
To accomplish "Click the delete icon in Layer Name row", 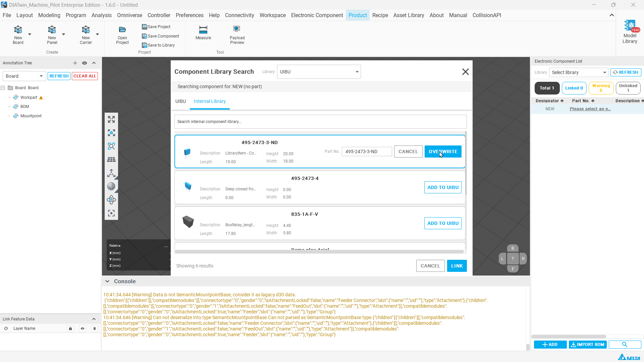I will tap(95, 328).
